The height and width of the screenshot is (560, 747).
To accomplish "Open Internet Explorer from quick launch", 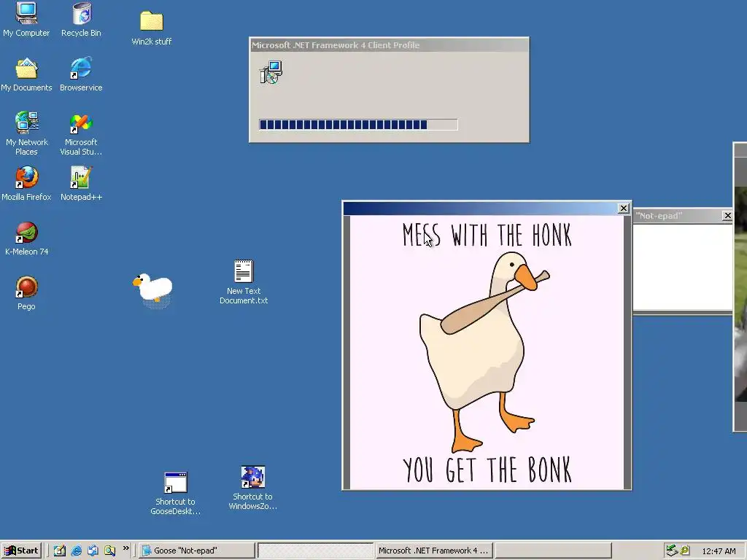I will point(76,551).
